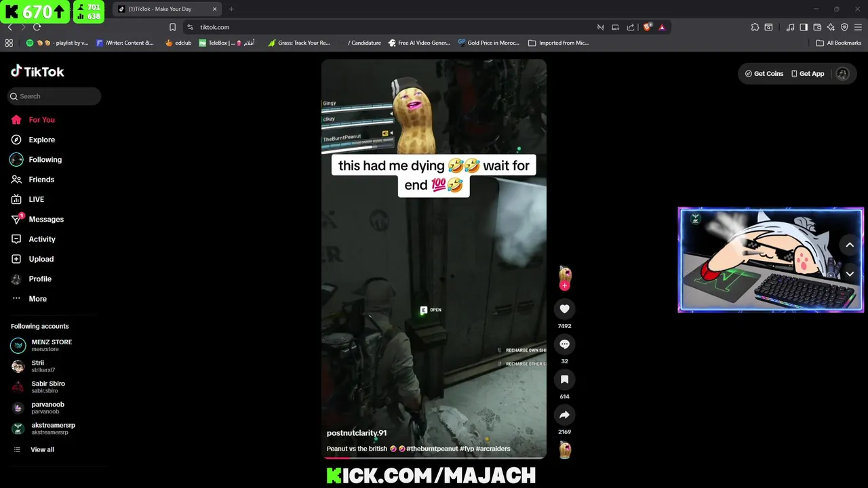The height and width of the screenshot is (488, 868).
Task: Select the TikTok - Make Your Day tab
Action: (167, 9)
